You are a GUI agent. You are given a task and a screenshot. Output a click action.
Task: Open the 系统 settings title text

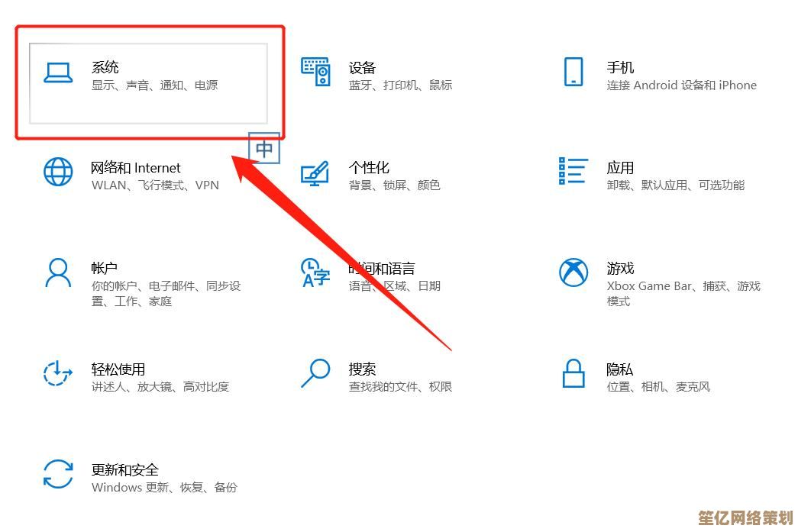pyautogui.click(x=105, y=67)
